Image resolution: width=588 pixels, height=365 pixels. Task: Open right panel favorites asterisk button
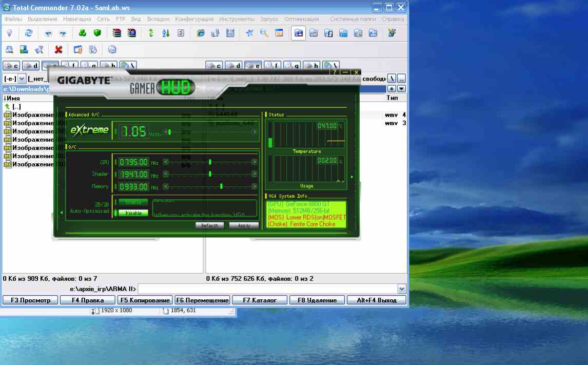[x=391, y=89]
